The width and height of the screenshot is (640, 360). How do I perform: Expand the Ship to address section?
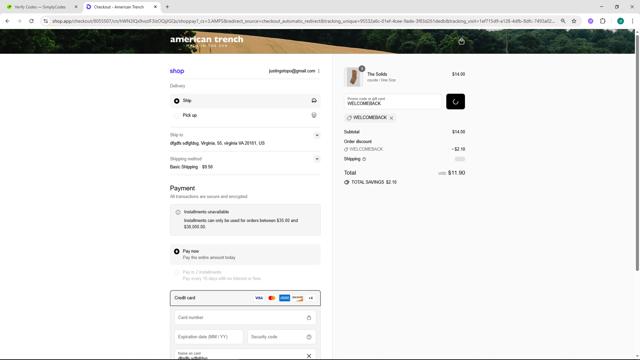[317, 135]
